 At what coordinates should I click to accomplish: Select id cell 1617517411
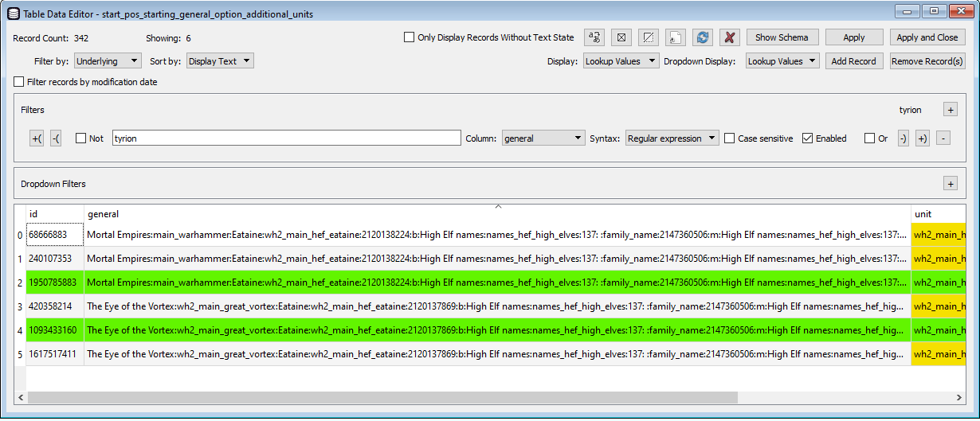[55, 353]
